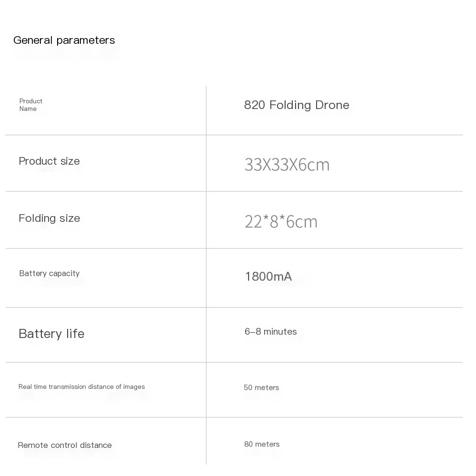Select the 80 meters value
The image size is (476, 476).
point(262,445)
